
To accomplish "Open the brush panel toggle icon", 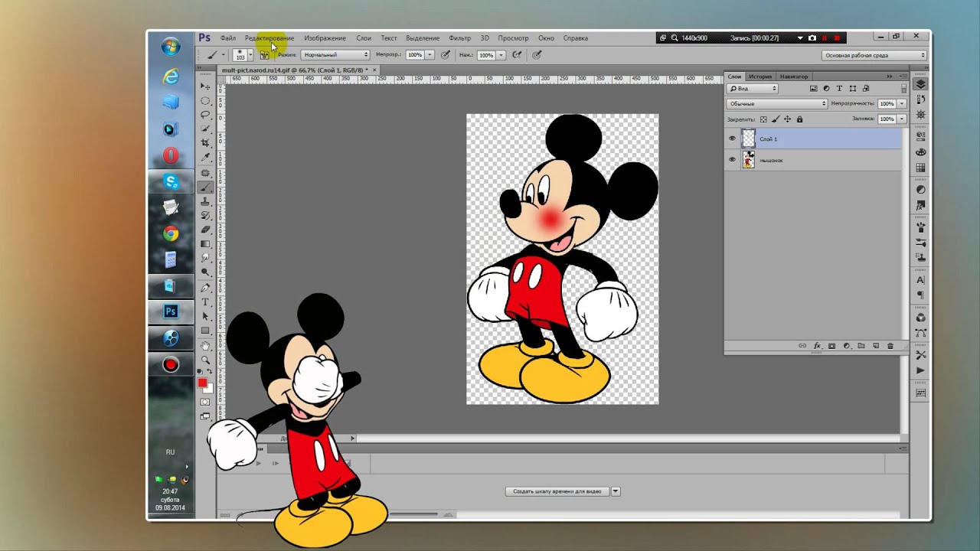I will [264, 55].
